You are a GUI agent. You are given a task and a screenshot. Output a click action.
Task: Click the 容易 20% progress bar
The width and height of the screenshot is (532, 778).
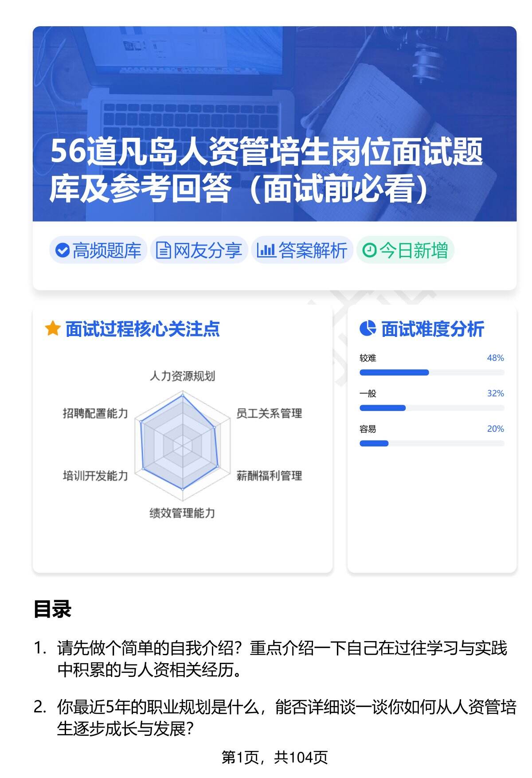point(431,443)
